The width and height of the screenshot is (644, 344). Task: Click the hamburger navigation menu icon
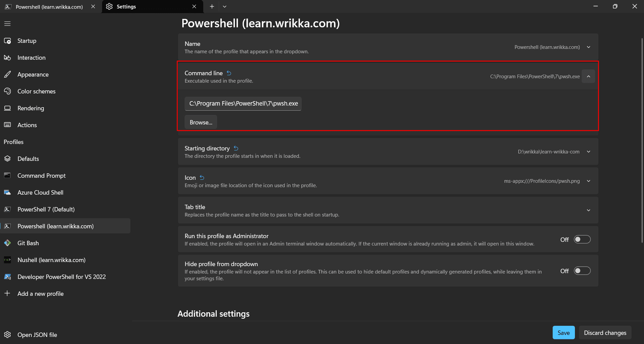tap(7, 24)
